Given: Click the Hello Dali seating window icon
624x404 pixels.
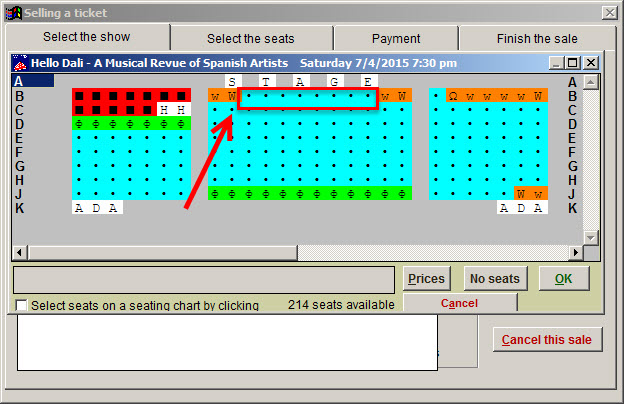Looking at the screenshot, I should [x=20, y=63].
